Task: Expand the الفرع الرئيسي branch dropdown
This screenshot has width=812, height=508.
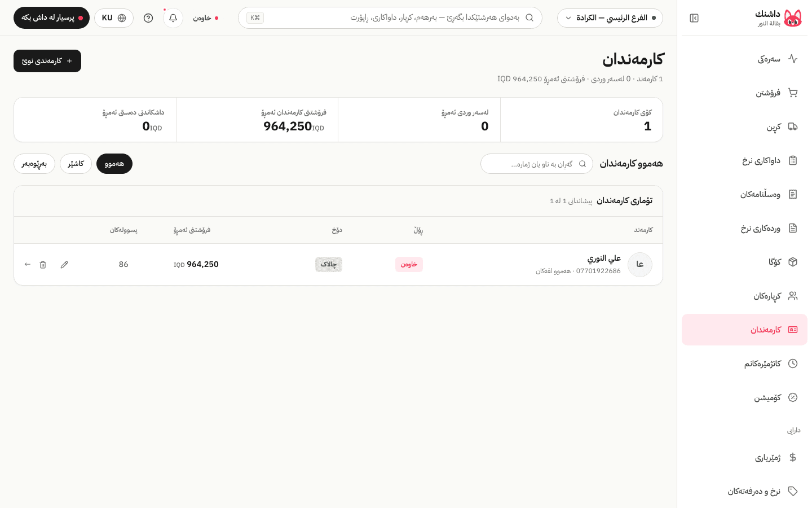Action: coord(610,18)
